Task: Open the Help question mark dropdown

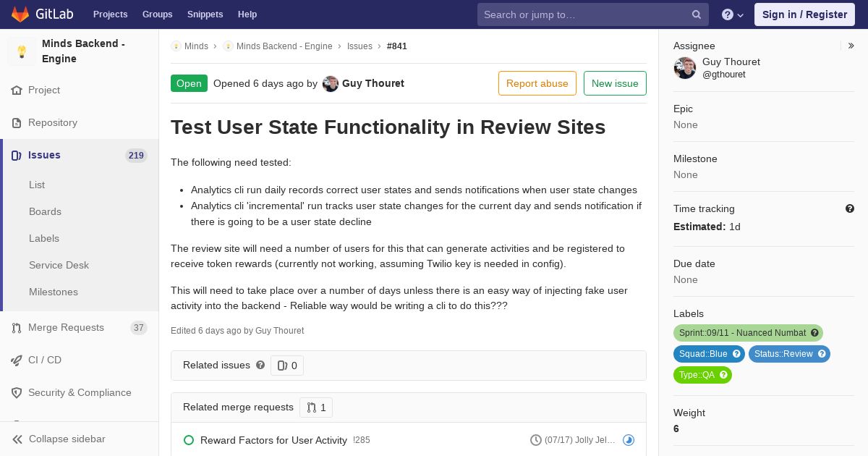Action: click(x=733, y=14)
